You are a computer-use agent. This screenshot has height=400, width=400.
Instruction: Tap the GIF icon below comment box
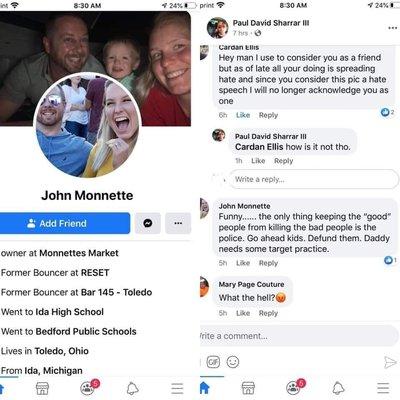[213, 362]
